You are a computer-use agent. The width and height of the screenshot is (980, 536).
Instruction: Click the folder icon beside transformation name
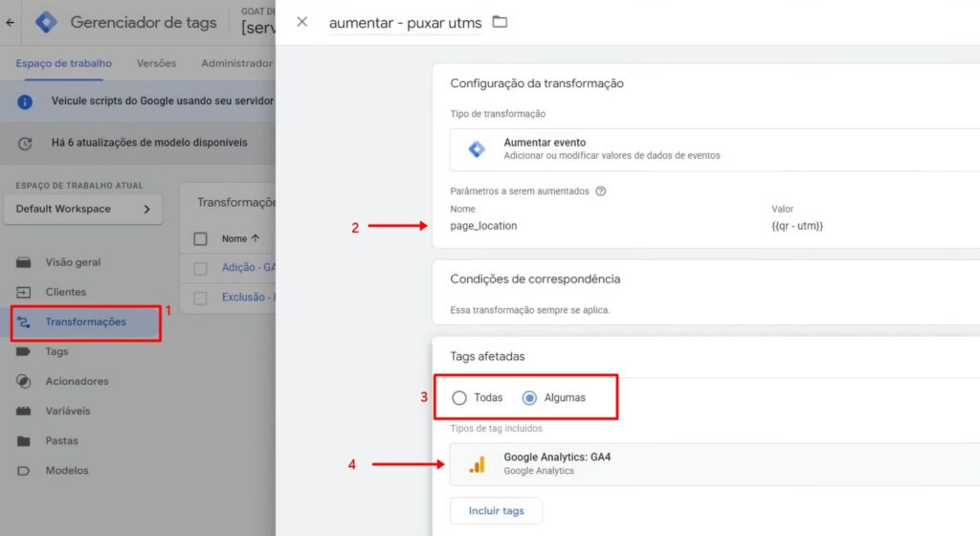(x=500, y=22)
